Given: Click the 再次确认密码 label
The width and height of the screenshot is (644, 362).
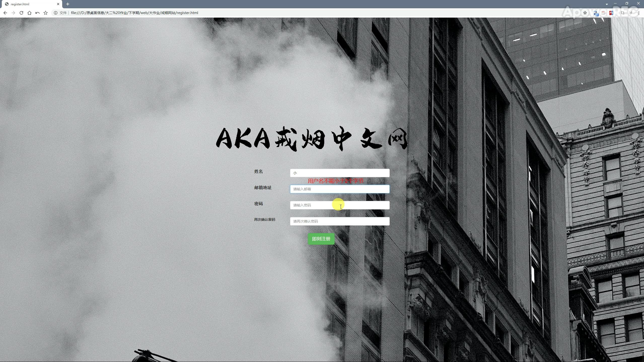Looking at the screenshot, I should 265,220.
